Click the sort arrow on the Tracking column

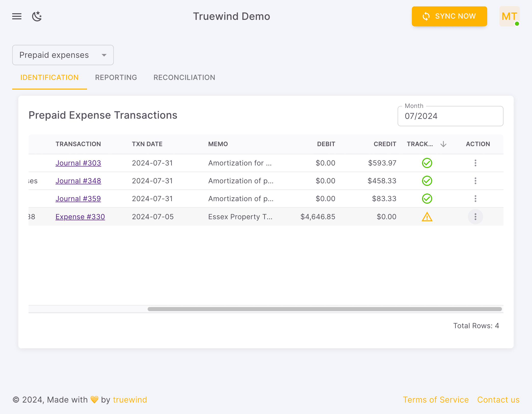click(x=443, y=144)
